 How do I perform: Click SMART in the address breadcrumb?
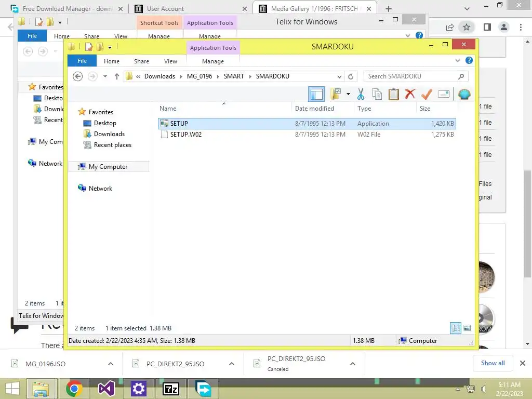[234, 76]
